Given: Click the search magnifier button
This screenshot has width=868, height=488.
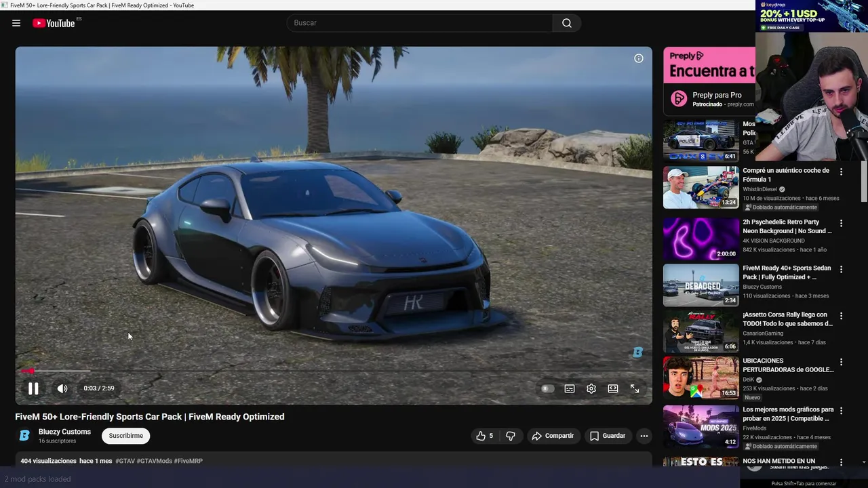Looking at the screenshot, I should tap(567, 23).
